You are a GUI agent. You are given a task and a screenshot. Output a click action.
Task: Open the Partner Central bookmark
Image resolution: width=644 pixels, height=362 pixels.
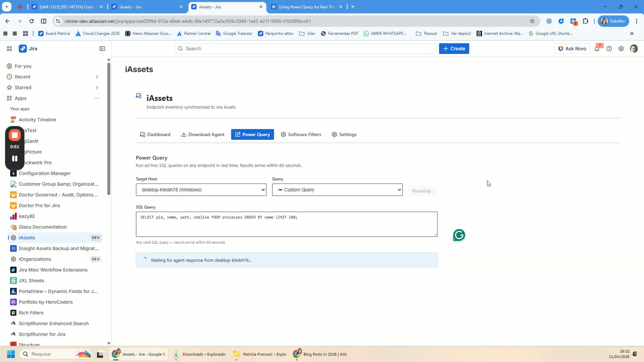click(194, 34)
